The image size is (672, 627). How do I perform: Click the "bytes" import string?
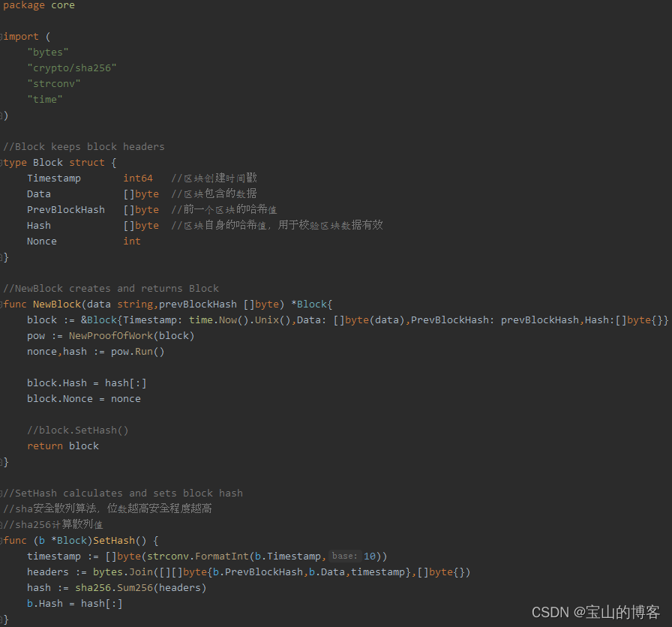point(48,52)
